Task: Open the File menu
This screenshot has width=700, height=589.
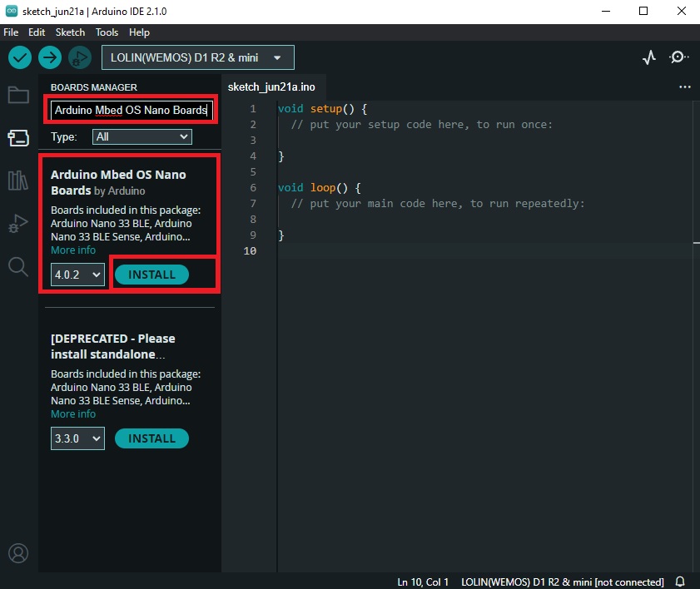Action: [11, 32]
